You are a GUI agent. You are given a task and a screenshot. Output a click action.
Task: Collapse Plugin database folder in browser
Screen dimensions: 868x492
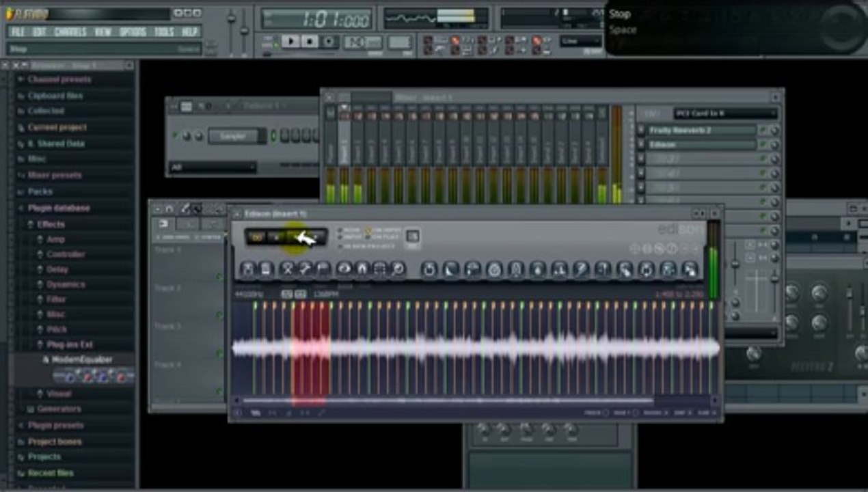pos(58,208)
